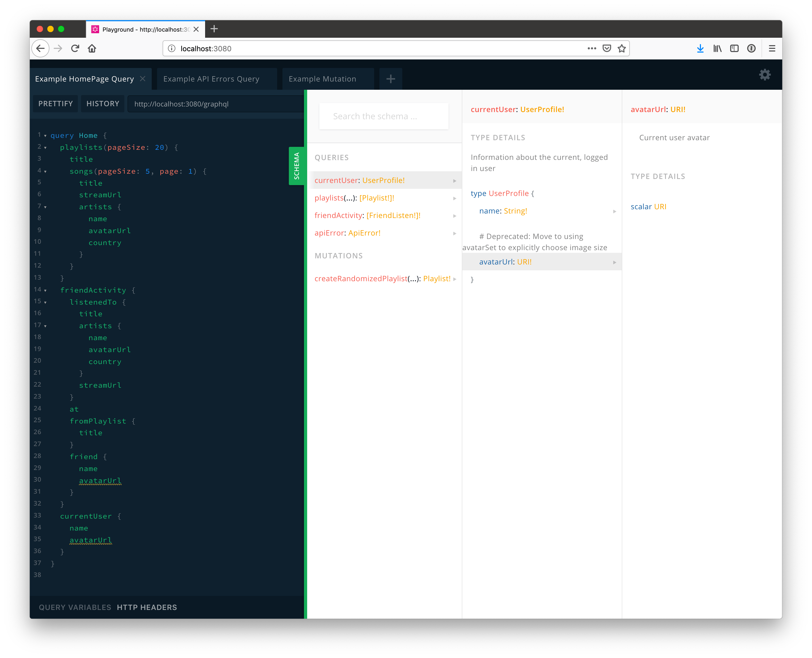This screenshot has width=812, height=658.
Task: Expand name: String! field arrow
Action: pyautogui.click(x=614, y=211)
